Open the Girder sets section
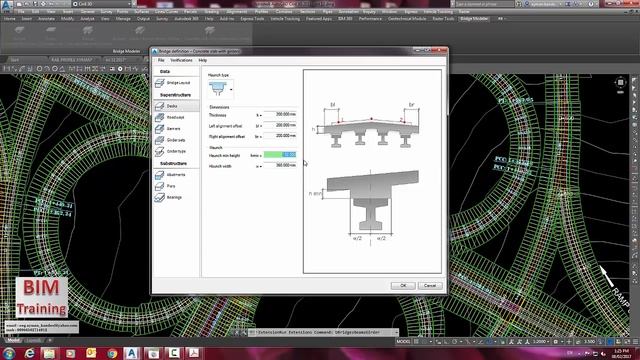Viewport: 640px width, 360px height. pos(176,140)
